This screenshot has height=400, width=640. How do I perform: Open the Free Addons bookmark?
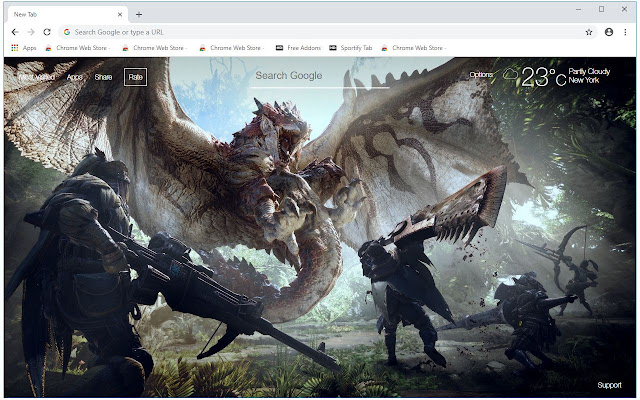point(298,48)
